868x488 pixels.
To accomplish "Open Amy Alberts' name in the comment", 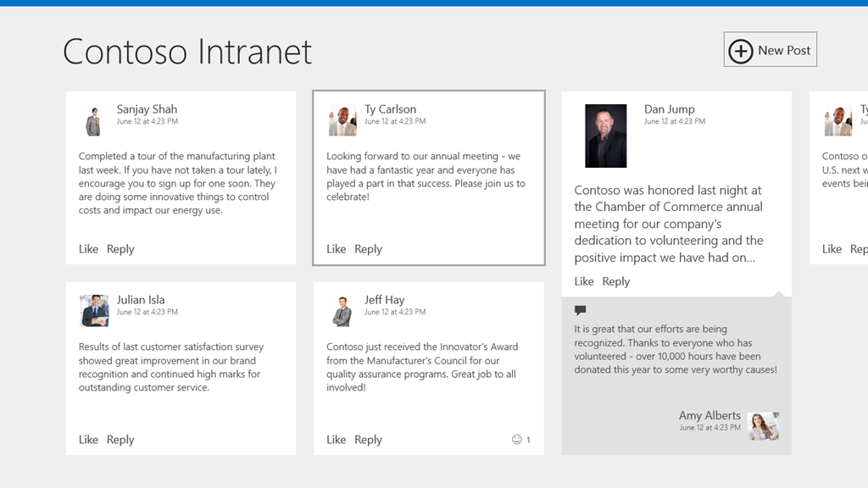I will point(709,415).
